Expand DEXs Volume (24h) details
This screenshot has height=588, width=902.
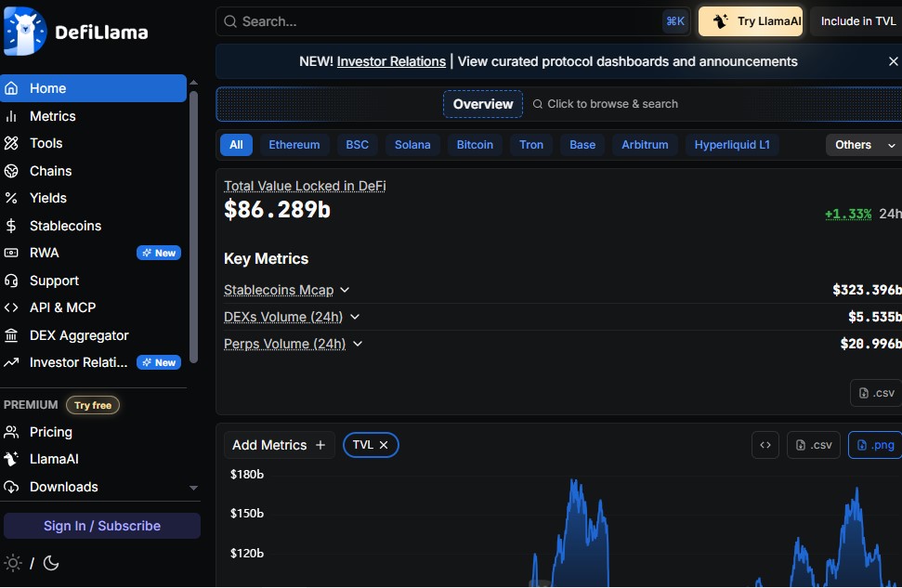coord(355,317)
